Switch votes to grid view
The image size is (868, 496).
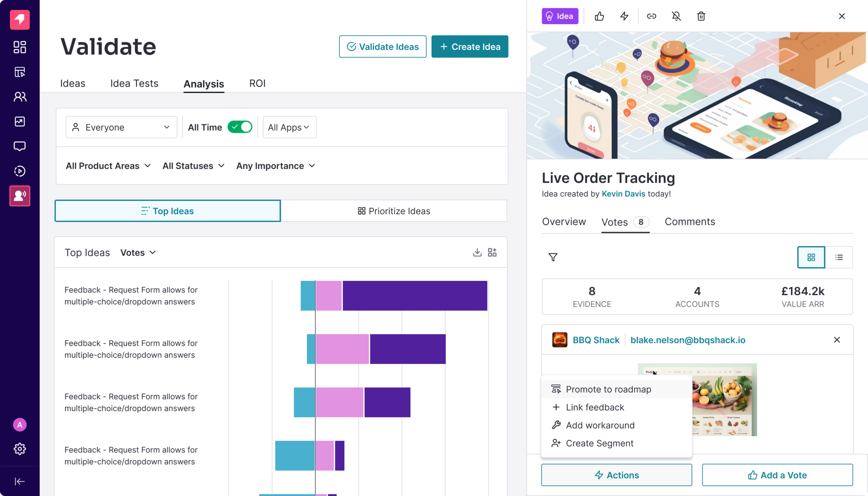click(x=811, y=257)
